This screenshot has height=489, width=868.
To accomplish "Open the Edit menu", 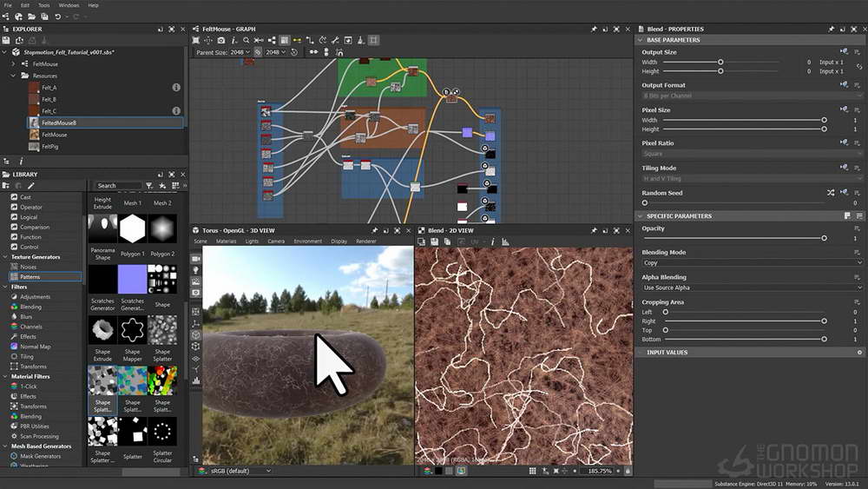I will pos(25,5).
